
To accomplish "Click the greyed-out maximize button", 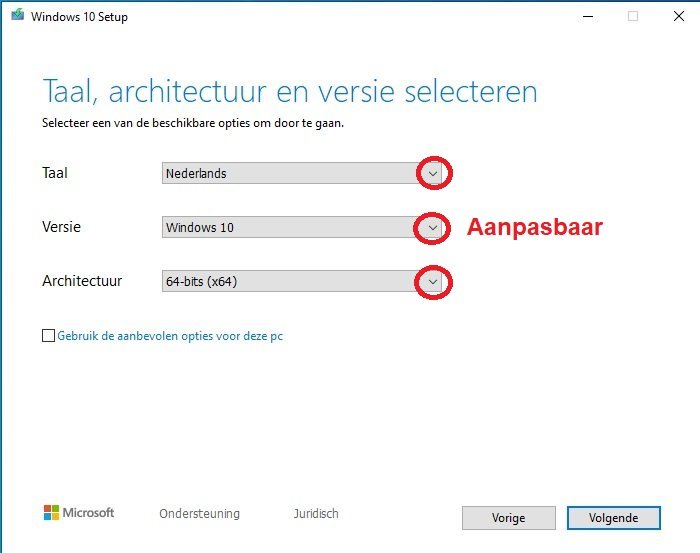I will click(x=633, y=16).
